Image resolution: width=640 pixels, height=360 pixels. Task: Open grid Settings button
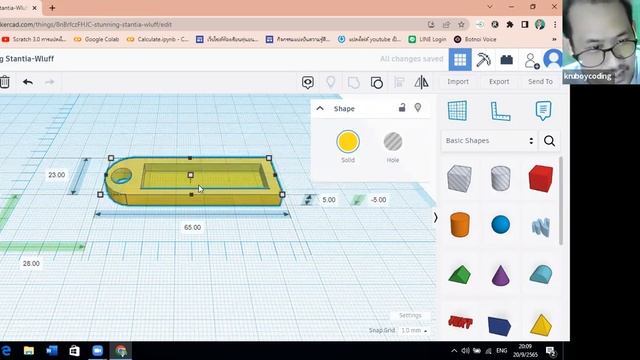point(410,316)
